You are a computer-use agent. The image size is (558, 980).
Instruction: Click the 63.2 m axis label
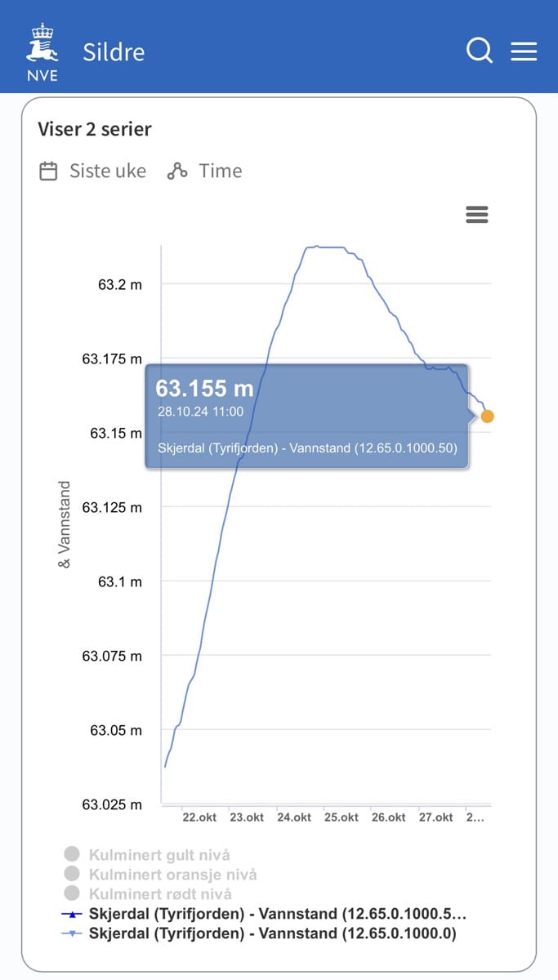119,285
